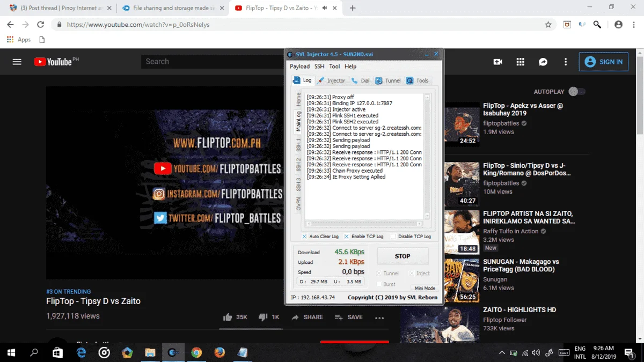This screenshot has height=362, width=644.
Task: Open File Explorer from taskbar
Action: pyautogui.click(x=150, y=352)
